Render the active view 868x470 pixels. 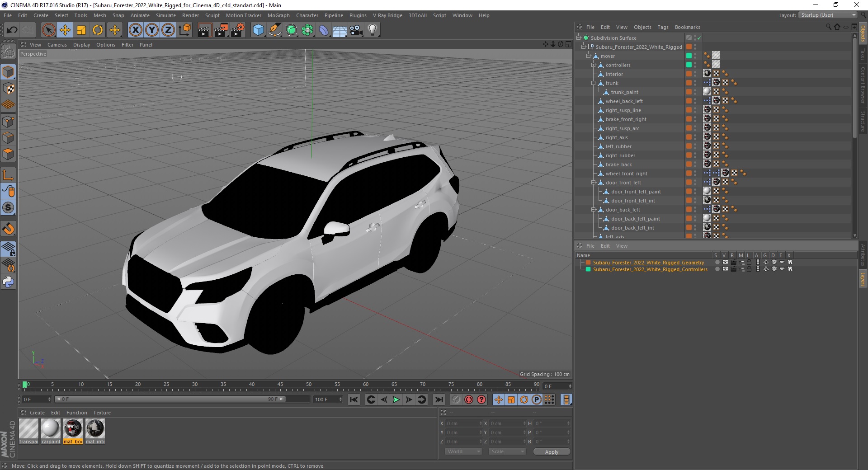(x=204, y=30)
